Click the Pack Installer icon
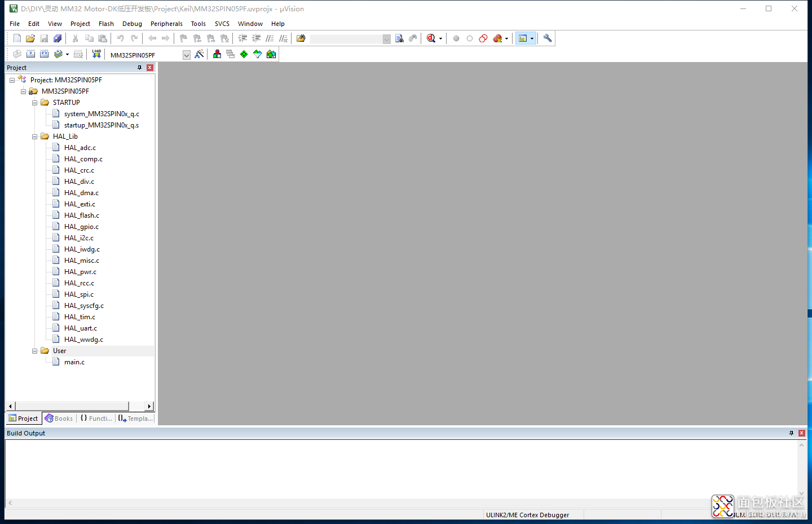812x524 pixels. (271, 54)
